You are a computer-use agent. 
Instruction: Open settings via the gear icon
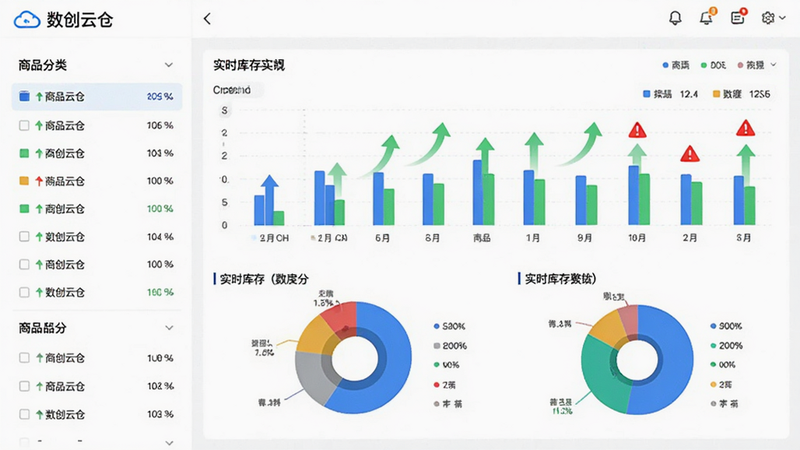[767, 18]
